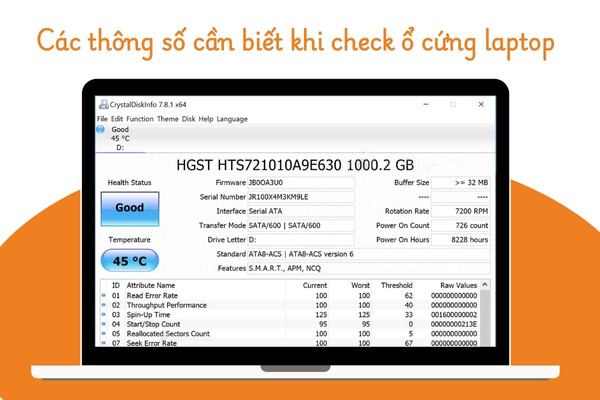Open the Disk menu
600x400 pixels.
(x=188, y=119)
